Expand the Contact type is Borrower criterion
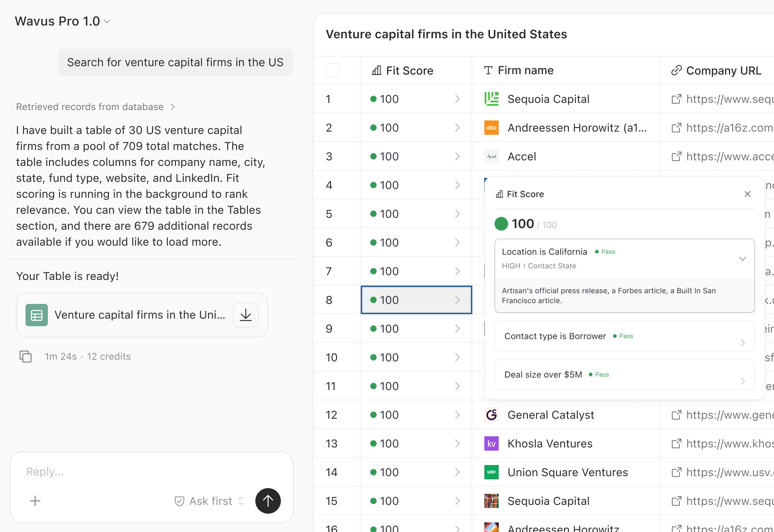This screenshot has width=774, height=532. tap(742, 343)
